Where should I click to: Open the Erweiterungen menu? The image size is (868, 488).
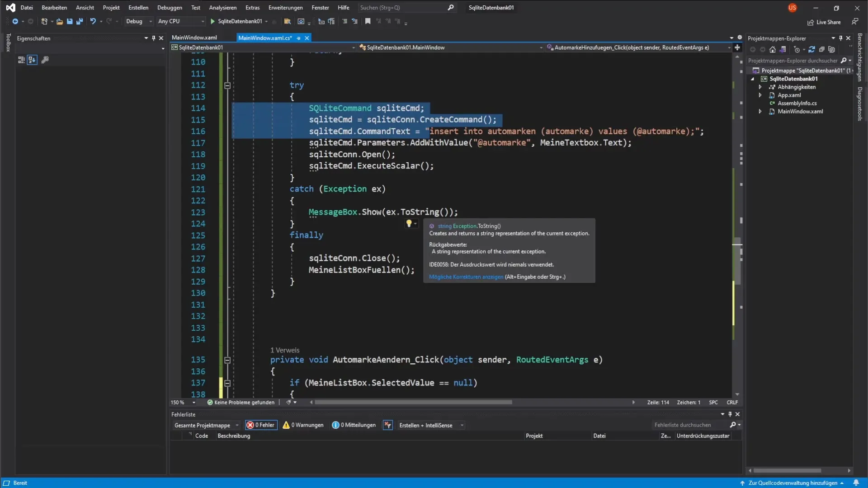pyautogui.click(x=285, y=8)
